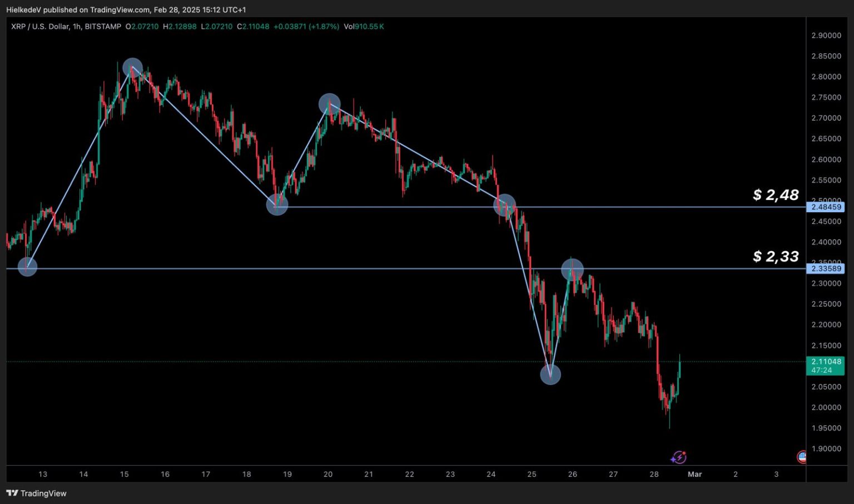Click the purple lightning event icon

click(x=678, y=457)
